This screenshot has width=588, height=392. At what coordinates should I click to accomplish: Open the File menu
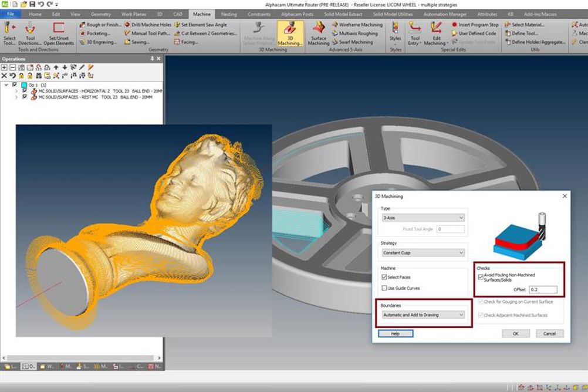pyautogui.click(x=11, y=14)
